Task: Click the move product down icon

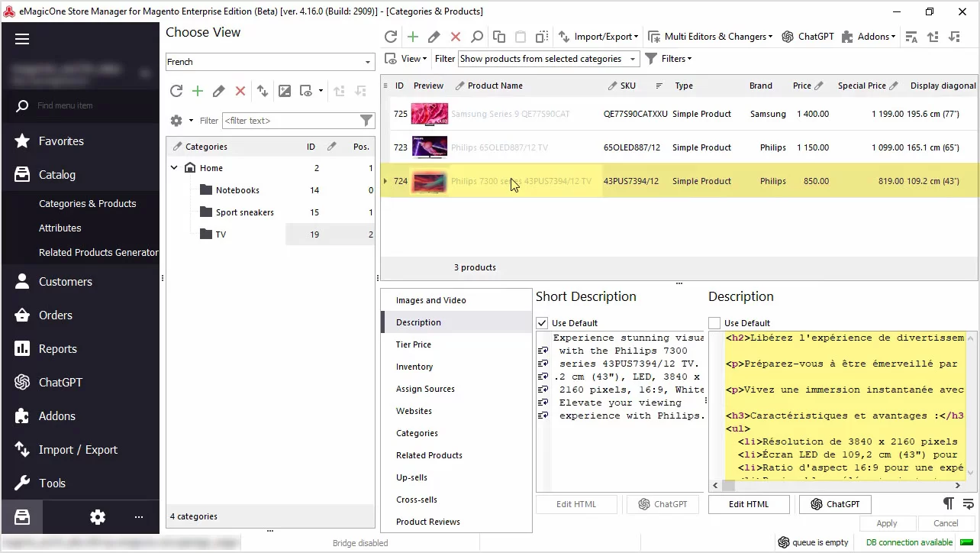Action: tap(954, 37)
